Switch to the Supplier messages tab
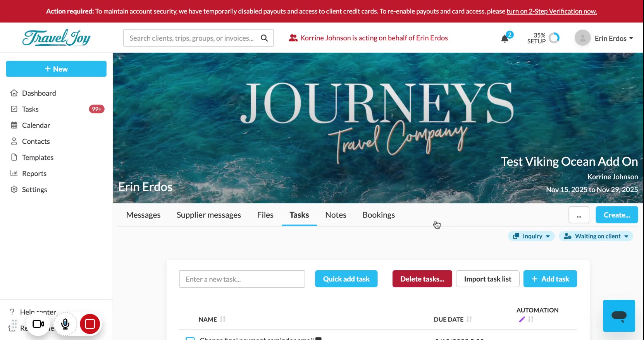 [209, 215]
